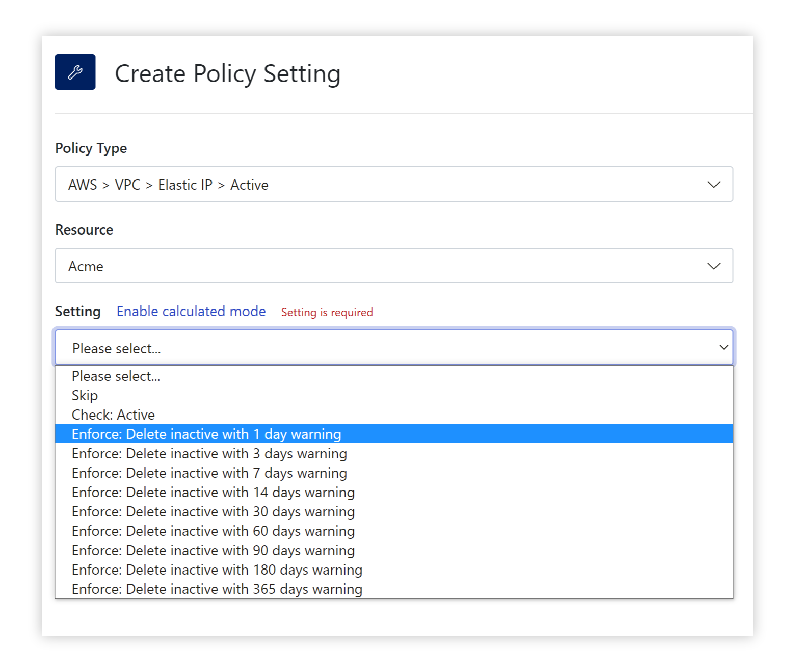This screenshot has height=672, width=795.
Task: Click the Resource field label
Action: pyautogui.click(x=84, y=230)
